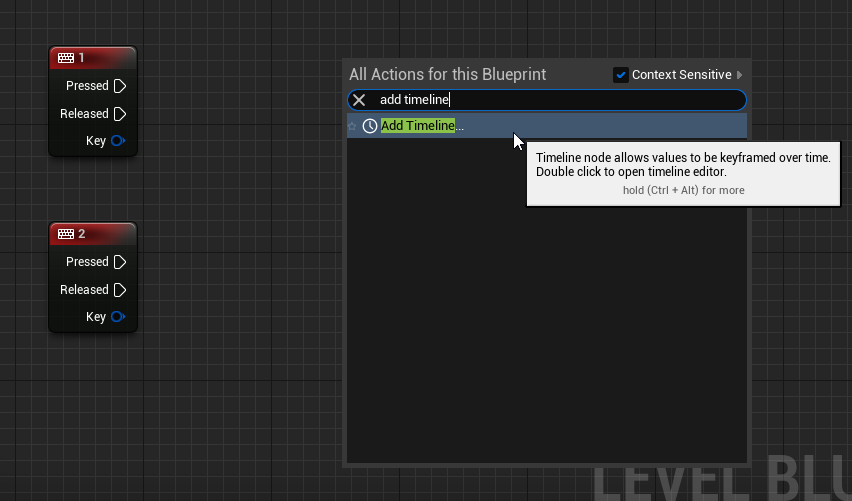Favorite Add Timeline with the star icon

click(x=352, y=126)
